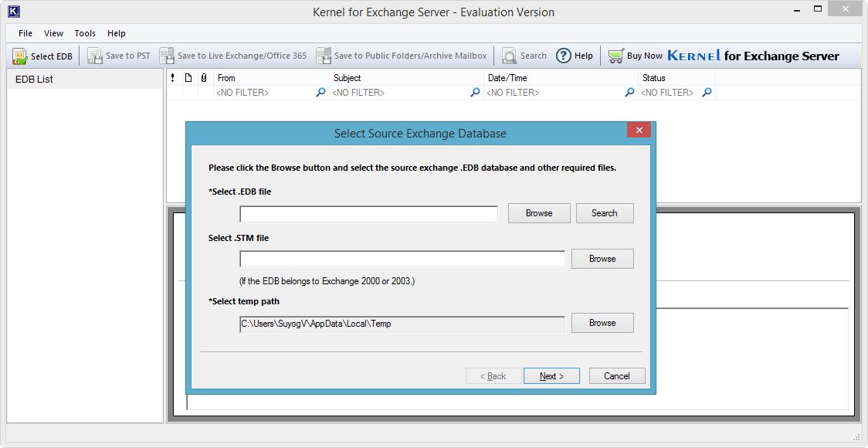Viewport: 868px width, 448px height.
Task: Open the File menu
Action: pos(25,33)
